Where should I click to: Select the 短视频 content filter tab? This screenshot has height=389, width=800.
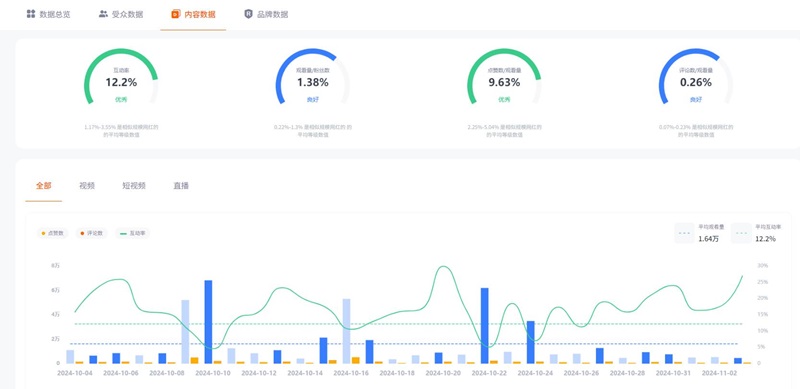tap(134, 186)
